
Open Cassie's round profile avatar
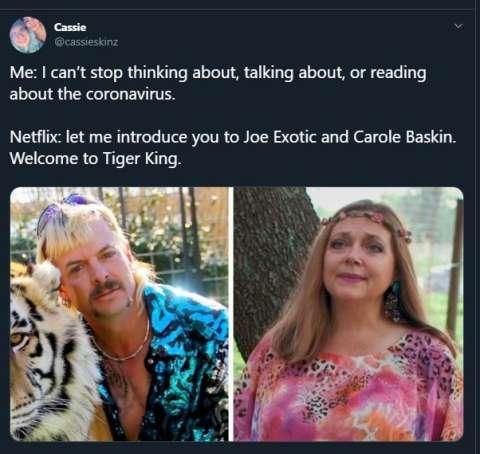[x=28, y=35]
